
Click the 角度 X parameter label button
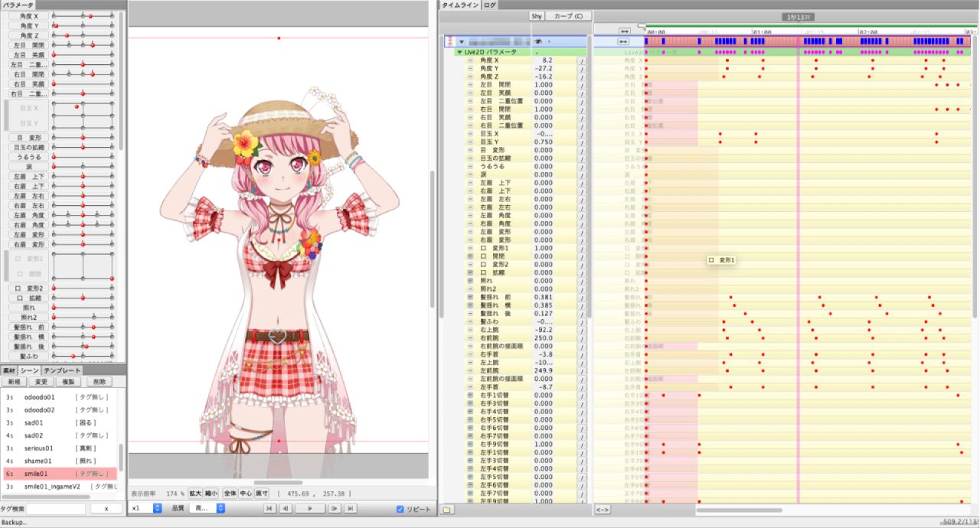coord(29,16)
